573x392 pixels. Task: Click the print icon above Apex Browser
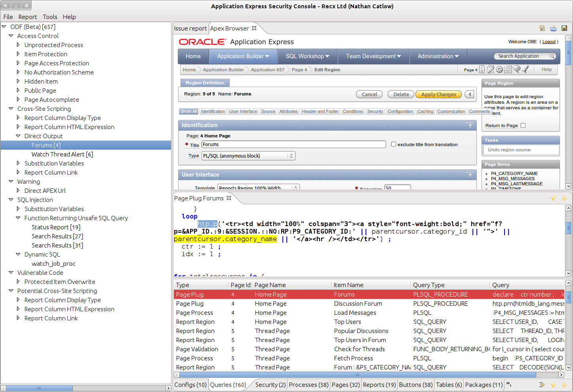[x=553, y=28]
